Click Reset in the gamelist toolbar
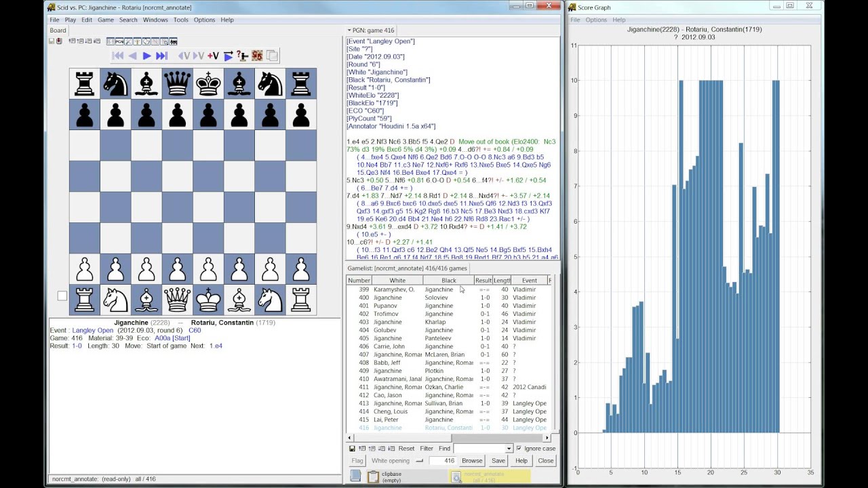 tap(406, 449)
